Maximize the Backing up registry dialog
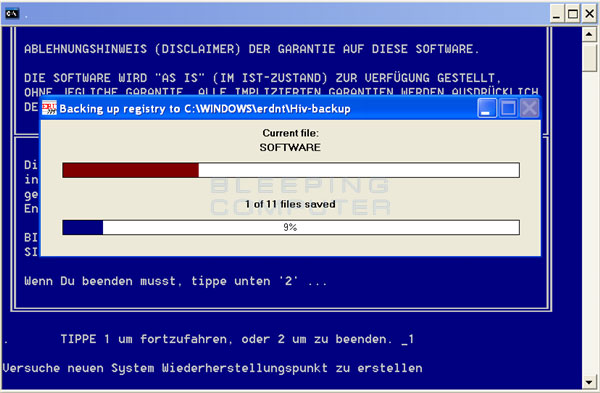This screenshot has height=393, width=600. (x=508, y=108)
